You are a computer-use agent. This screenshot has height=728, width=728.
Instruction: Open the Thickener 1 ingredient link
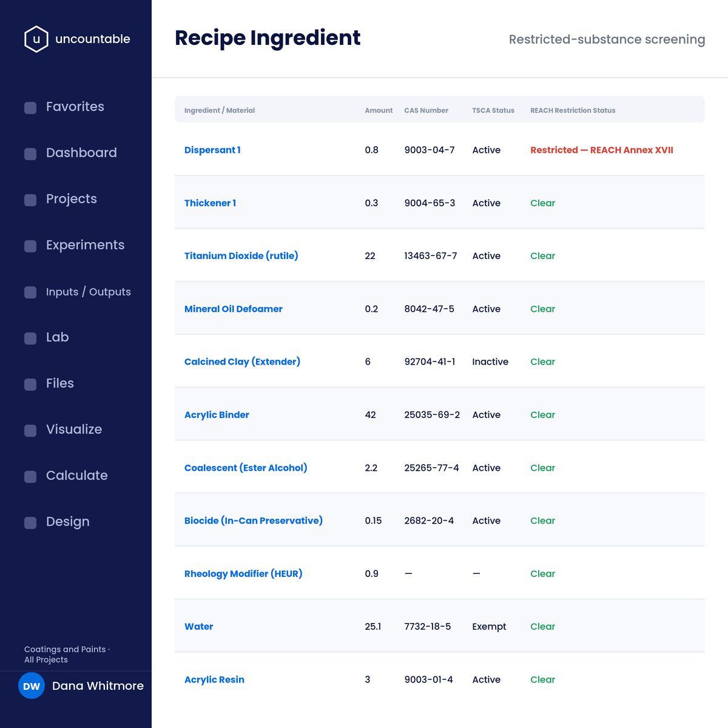(x=210, y=203)
